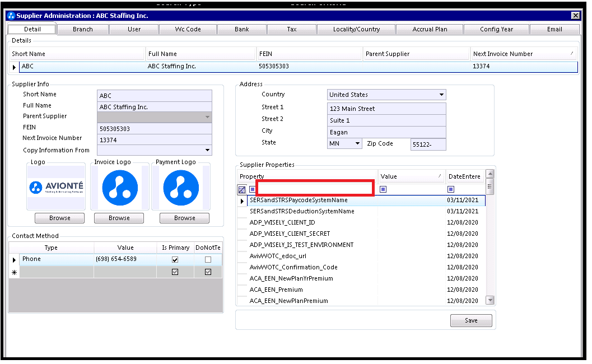Click the Short Name input field
Viewport: 592px width, 364px height.
click(x=155, y=96)
